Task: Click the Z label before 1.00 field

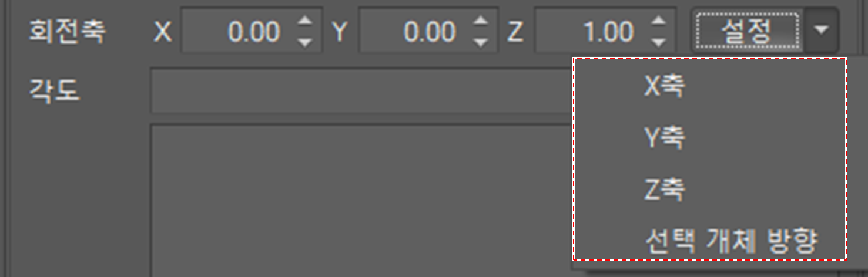Action: (x=515, y=32)
